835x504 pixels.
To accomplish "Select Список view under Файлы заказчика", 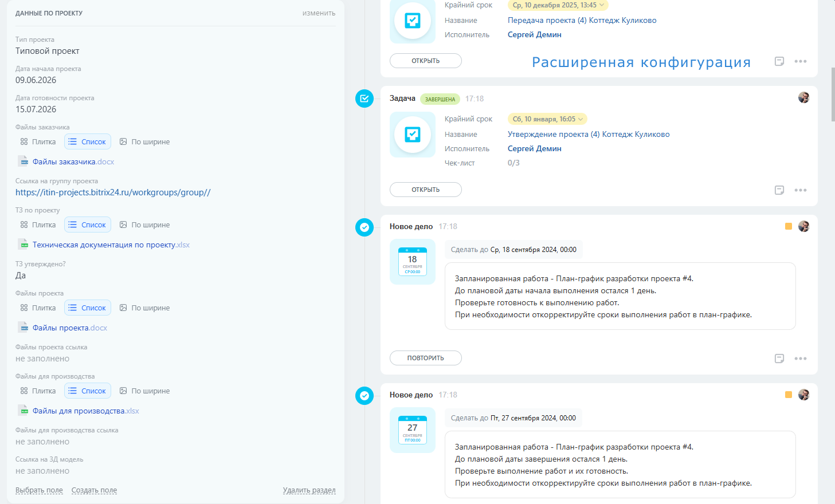I will 88,141.
